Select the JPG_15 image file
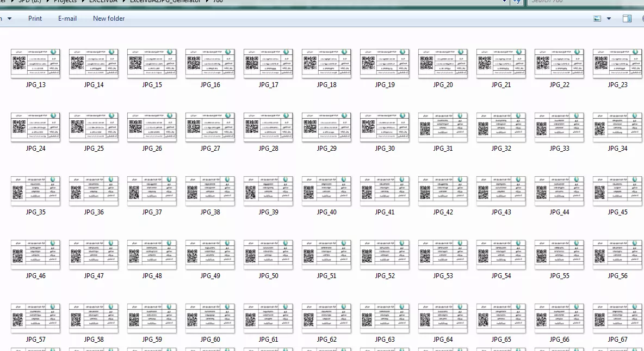This screenshot has width=644, height=351. pyautogui.click(x=152, y=63)
